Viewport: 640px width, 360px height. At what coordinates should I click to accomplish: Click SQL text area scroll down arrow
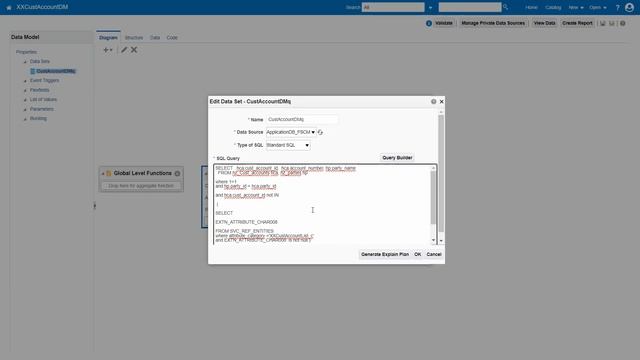click(x=433, y=240)
